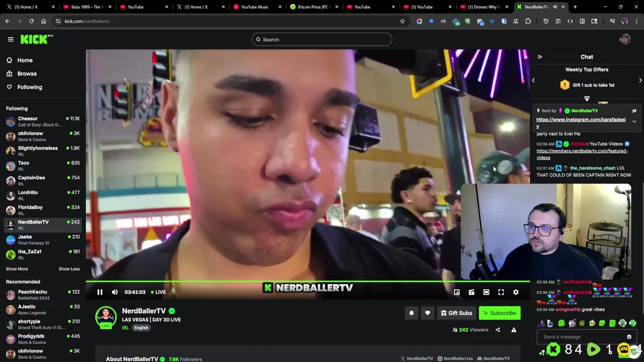This screenshot has width=644, height=362.
Task: Enter fullscreen video mode
Action: (x=501, y=292)
